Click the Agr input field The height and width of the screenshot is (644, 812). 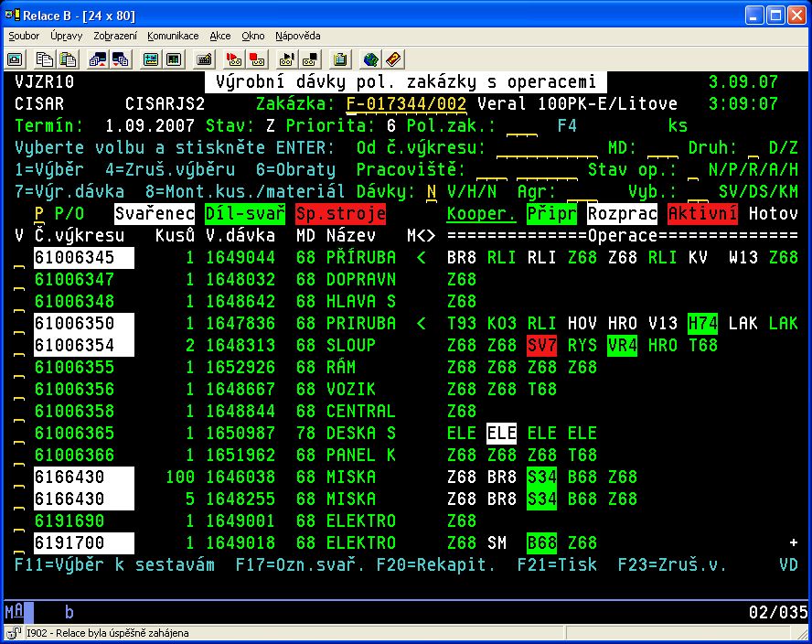pos(582,192)
